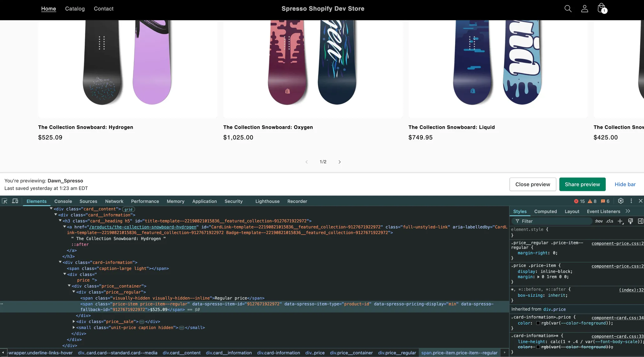Click the red errors count badge 15
This screenshot has height=357, width=644.
point(579,201)
